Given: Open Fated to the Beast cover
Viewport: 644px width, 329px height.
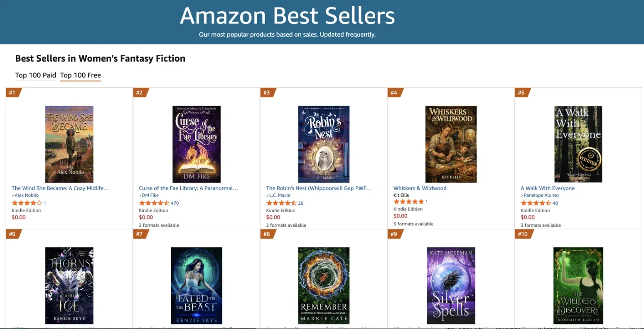Looking at the screenshot, I should click(x=197, y=286).
